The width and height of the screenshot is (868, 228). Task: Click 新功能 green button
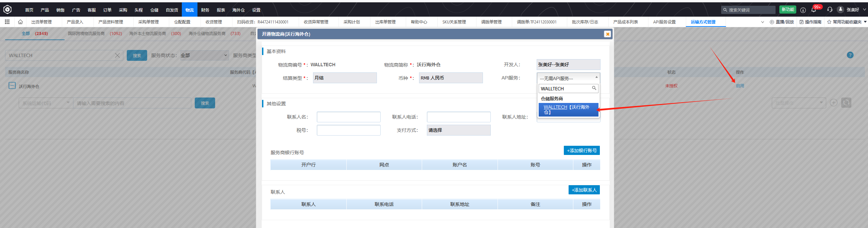coord(788,10)
